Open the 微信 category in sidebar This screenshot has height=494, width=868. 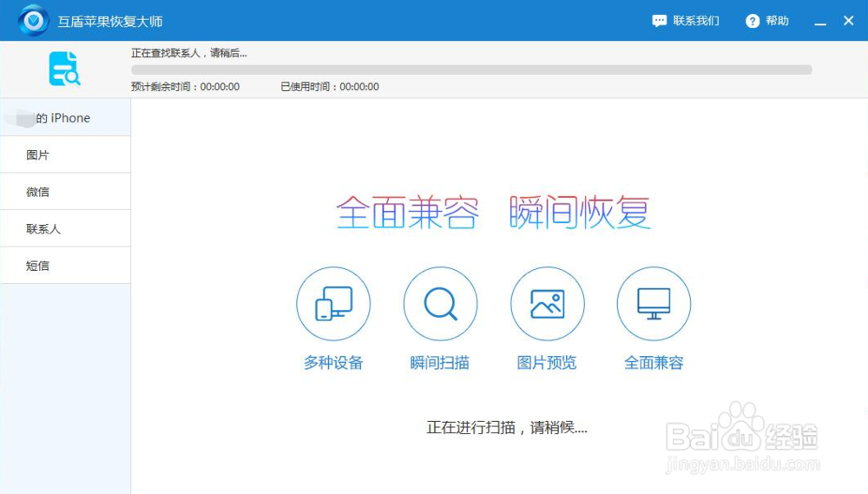(x=65, y=192)
